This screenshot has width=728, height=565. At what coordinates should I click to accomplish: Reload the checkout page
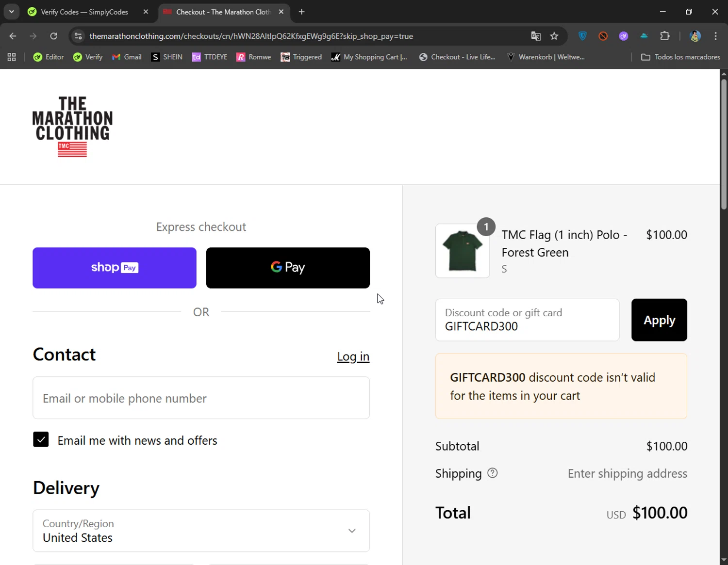pos(54,36)
